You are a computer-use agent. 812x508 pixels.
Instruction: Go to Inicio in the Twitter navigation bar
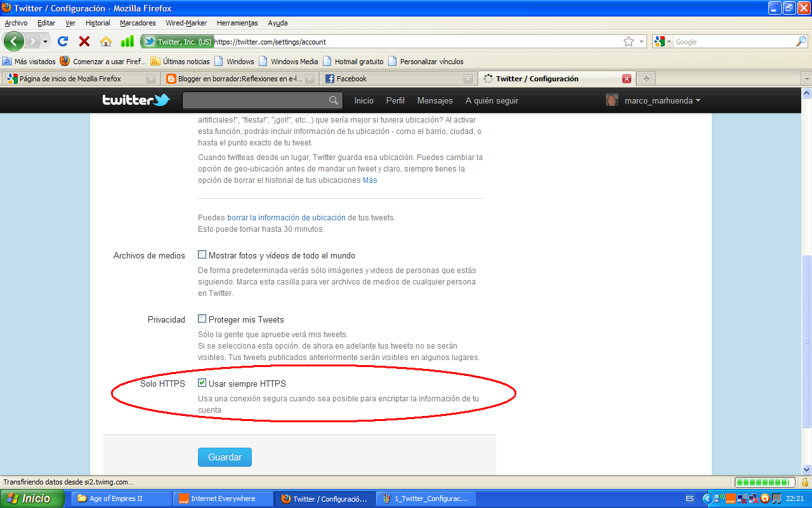(364, 100)
